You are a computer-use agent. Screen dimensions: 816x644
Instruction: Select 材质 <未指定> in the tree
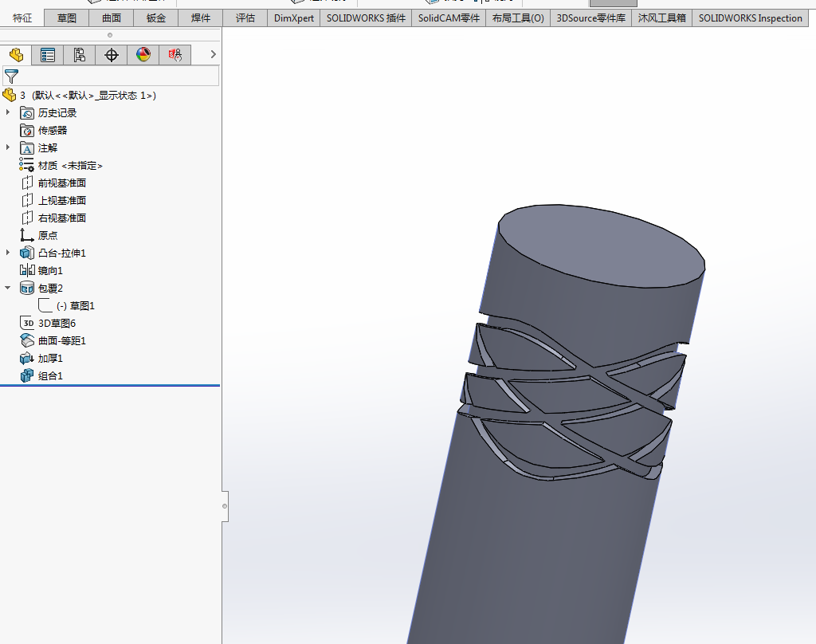tap(70, 166)
